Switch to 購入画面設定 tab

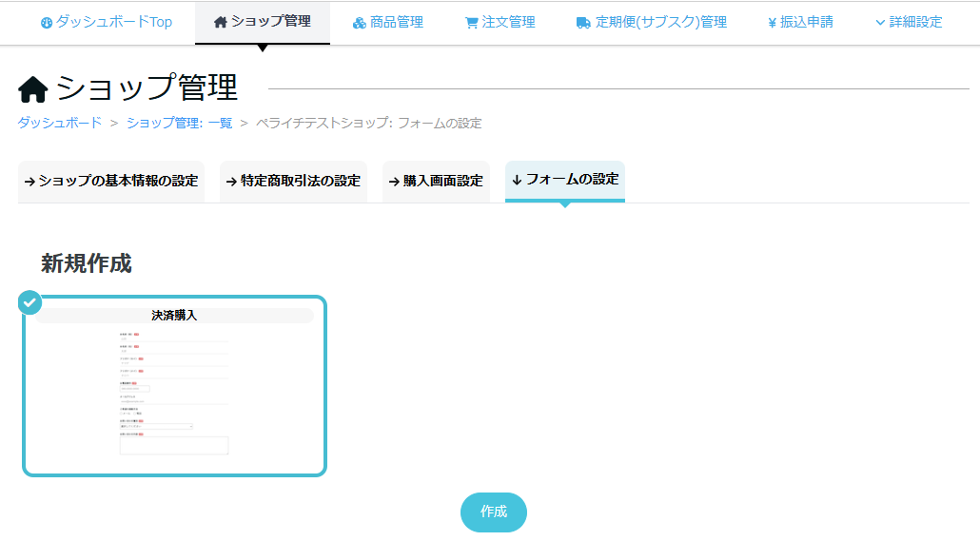tap(437, 182)
